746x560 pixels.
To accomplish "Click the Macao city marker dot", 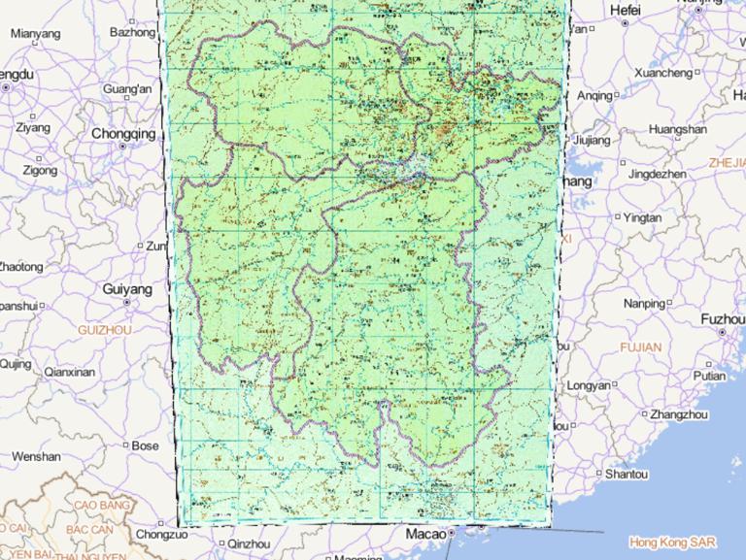I will (453, 534).
